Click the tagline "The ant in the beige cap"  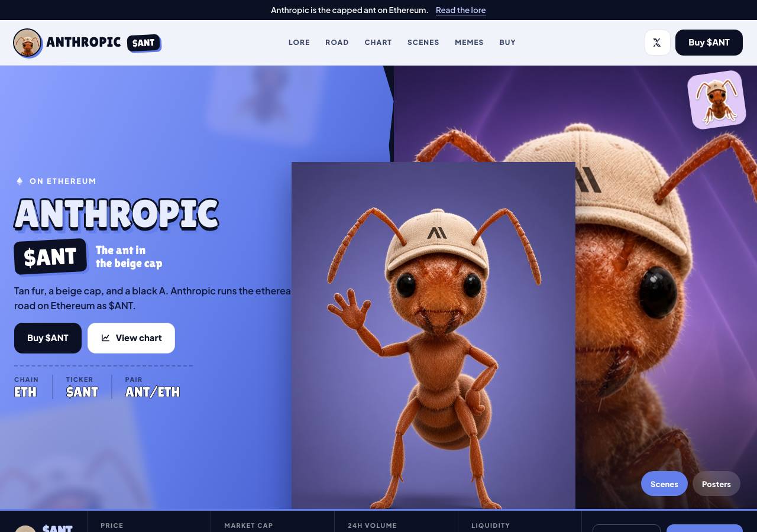coord(129,257)
